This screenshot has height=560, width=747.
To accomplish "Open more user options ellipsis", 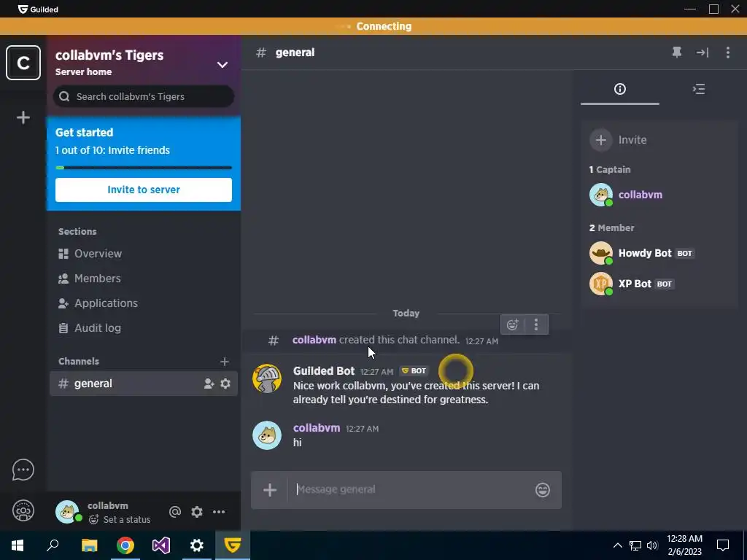I will tap(219, 512).
